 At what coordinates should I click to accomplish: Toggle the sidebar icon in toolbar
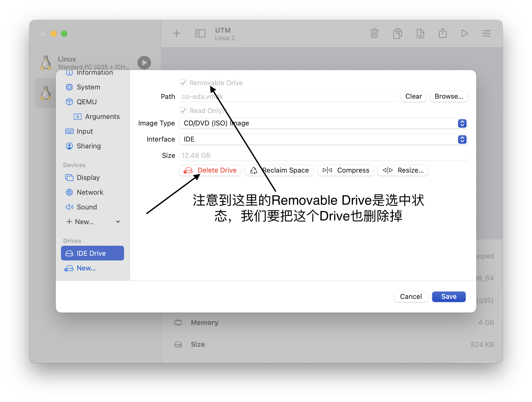click(200, 33)
